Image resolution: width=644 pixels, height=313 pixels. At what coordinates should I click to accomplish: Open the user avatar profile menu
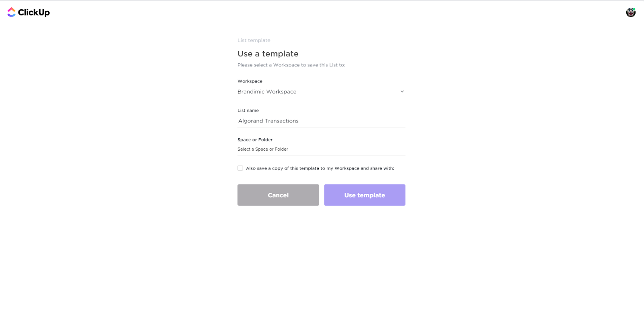point(631,12)
